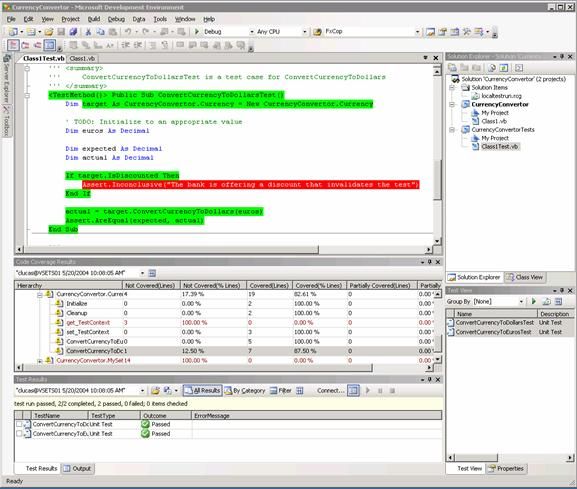
Task: Open the Group By None dropdown
Action: [521, 302]
